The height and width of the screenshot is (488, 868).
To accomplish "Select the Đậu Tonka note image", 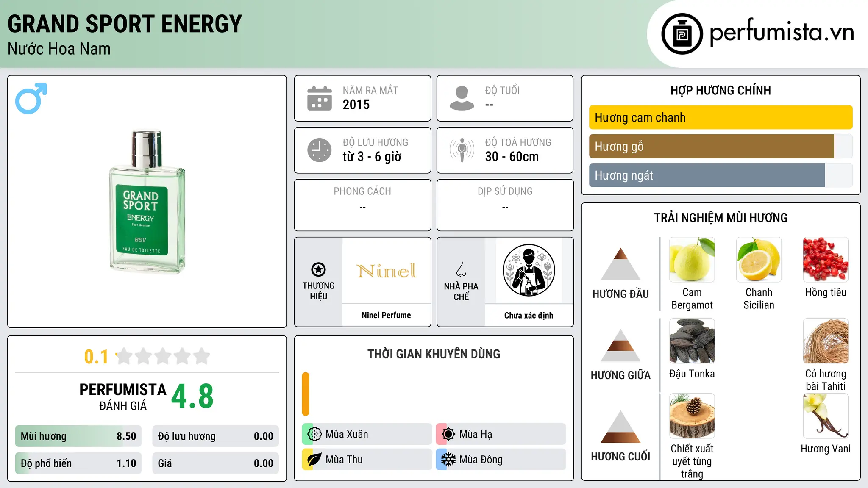I will pyautogui.click(x=692, y=341).
